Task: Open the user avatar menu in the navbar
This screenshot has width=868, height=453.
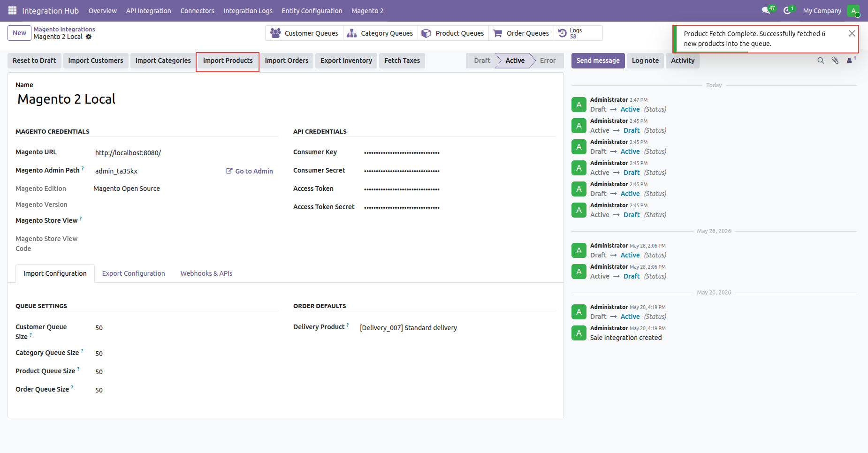Action: tap(853, 10)
